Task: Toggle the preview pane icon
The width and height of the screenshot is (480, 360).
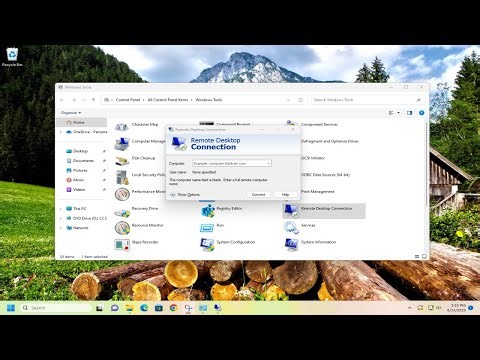Action: 409,113
